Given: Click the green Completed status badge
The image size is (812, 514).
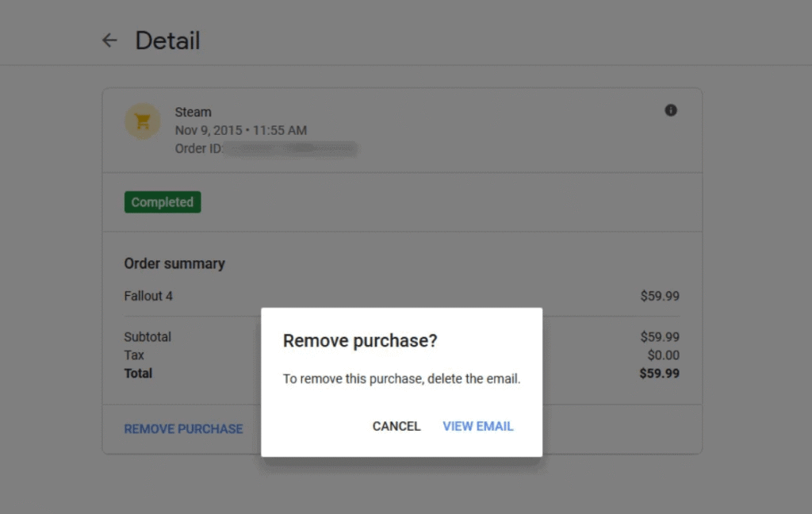Looking at the screenshot, I should coord(163,202).
